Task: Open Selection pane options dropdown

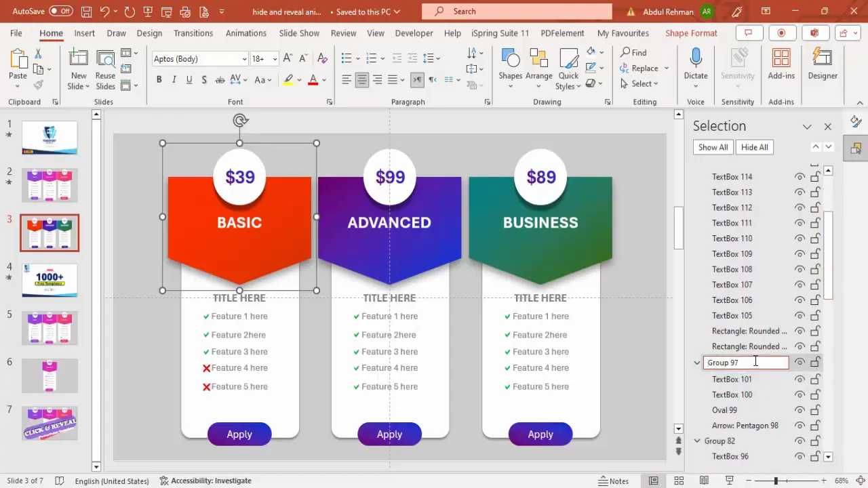Action: pyautogui.click(x=807, y=127)
